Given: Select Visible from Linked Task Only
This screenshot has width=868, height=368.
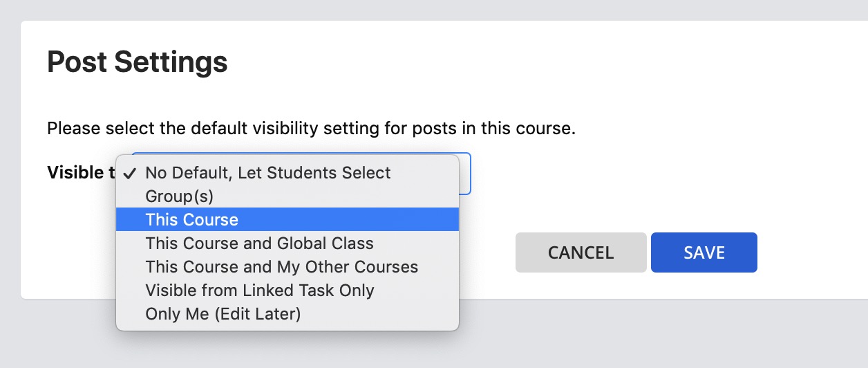Looking at the screenshot, I should pyautogui.click(x=287, y=291).
